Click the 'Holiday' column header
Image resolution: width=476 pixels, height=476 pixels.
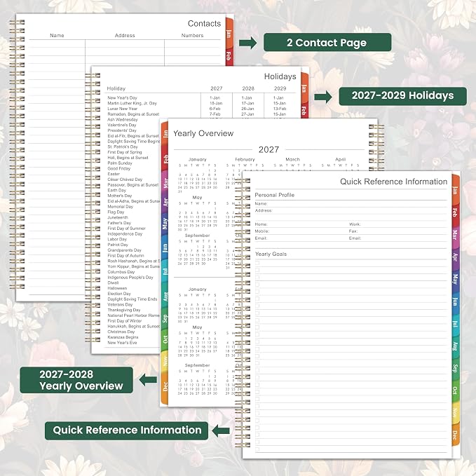tap(116, 88)
